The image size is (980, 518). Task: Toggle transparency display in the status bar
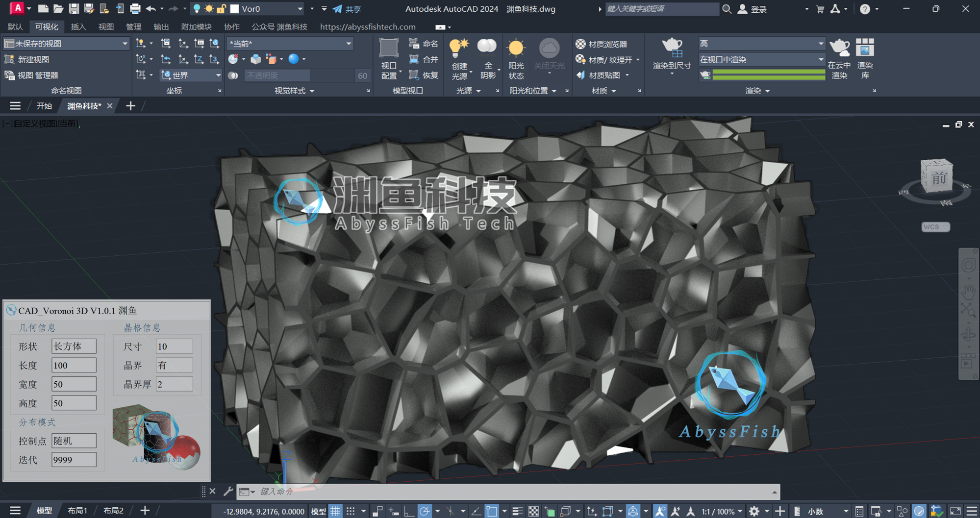click(533, 511)
